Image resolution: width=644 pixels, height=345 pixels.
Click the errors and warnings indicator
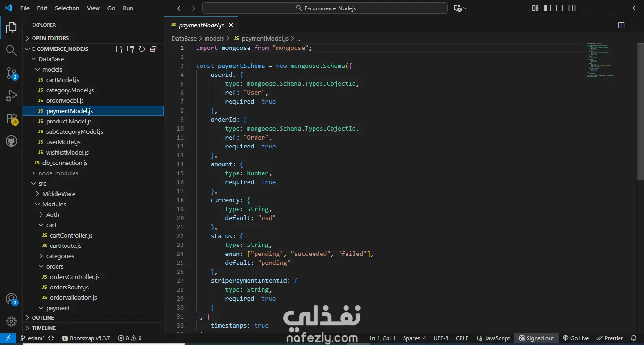pos(130,338)
